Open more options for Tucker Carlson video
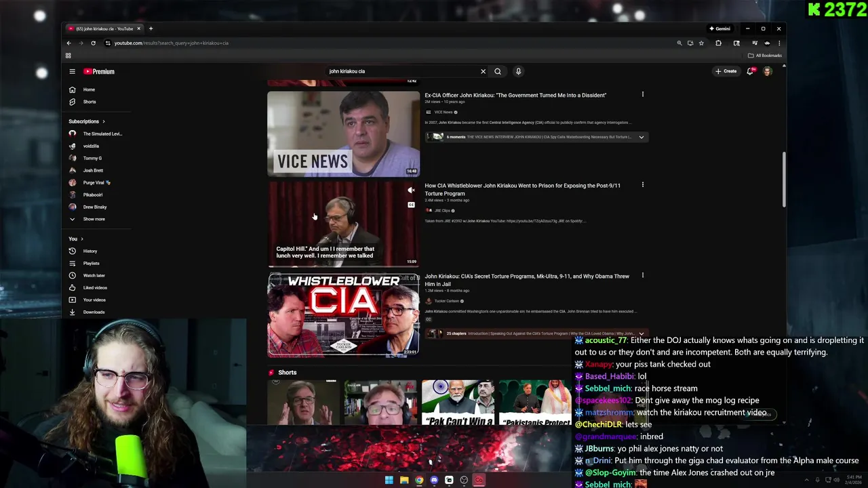The width and height of the screenshot is (868, 488). 643,275
